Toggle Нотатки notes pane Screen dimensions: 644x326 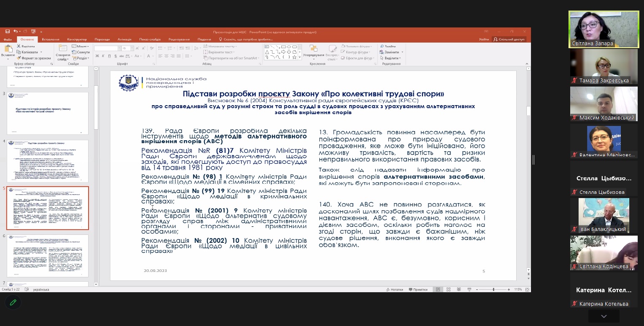point(394,290)
